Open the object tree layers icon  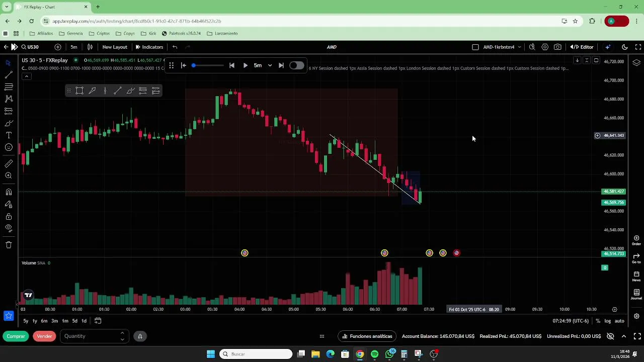(x=636, y=63)
